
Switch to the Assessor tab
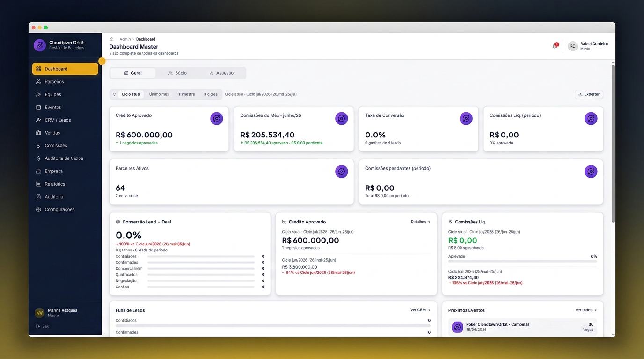(222, 73)
